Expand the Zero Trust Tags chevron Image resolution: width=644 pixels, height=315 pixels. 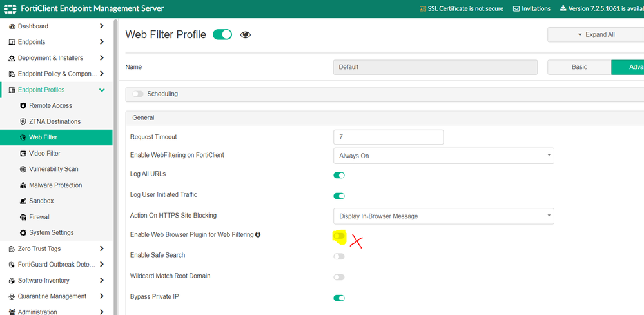[102, 249]
